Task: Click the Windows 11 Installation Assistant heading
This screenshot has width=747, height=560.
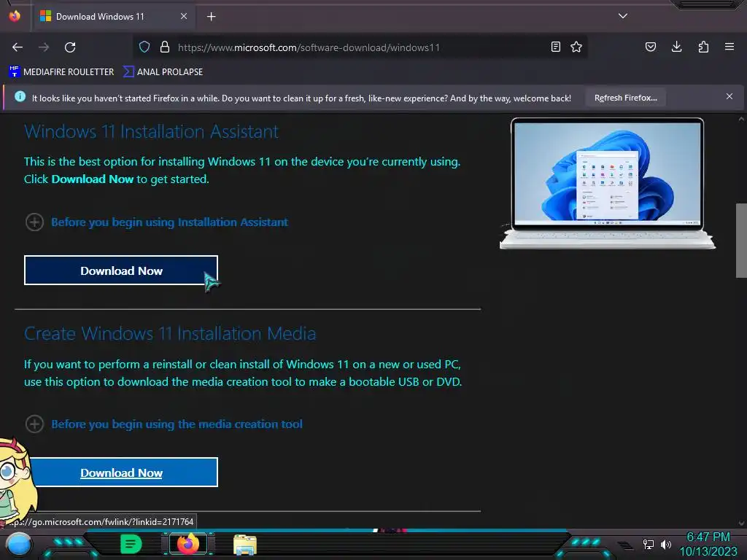Action: coord(152,131)
